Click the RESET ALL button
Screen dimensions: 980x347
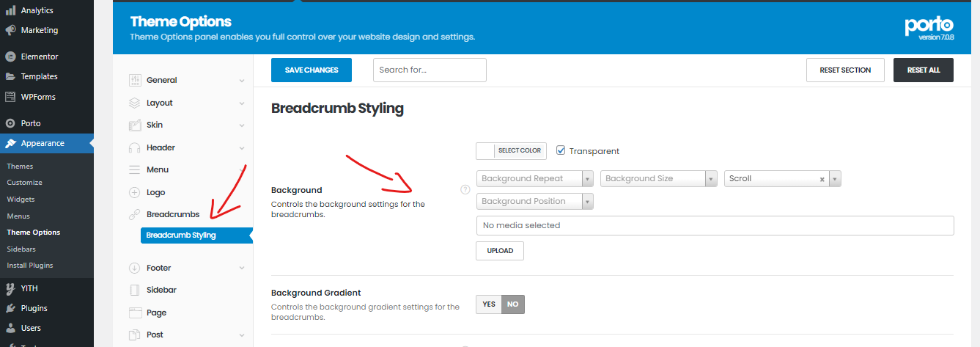point(924,70)
